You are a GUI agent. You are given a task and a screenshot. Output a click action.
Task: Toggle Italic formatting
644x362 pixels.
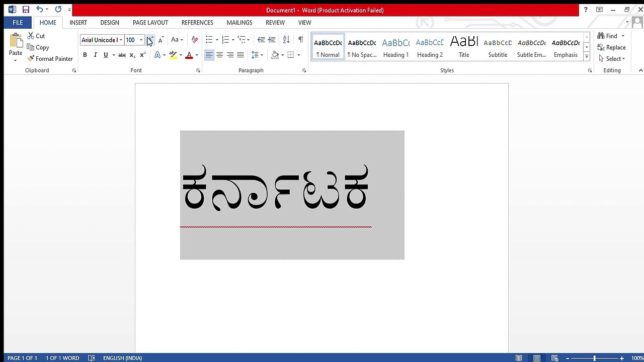[x=95, y=55]
